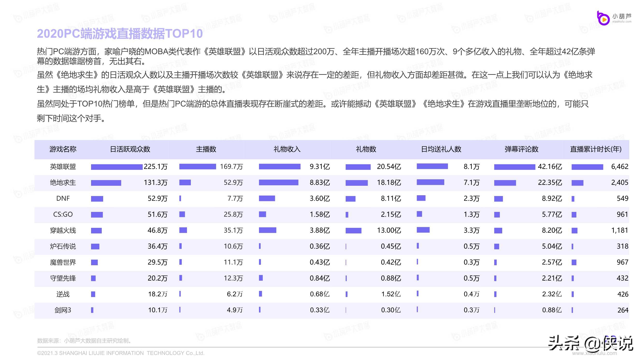Click the 3.60亿 DNF gift income value
This screenshot has height=362, width=644.
pyautogui.click(x=320, y=198)
